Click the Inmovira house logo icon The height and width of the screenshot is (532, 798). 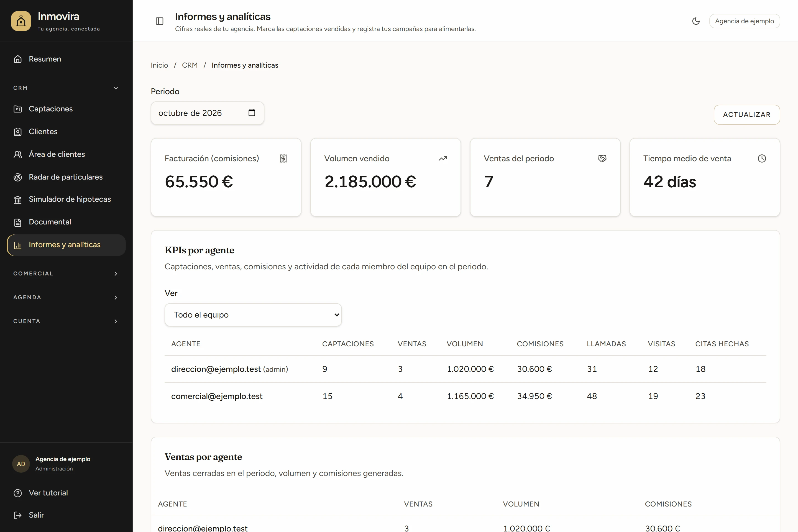[21, 21]
